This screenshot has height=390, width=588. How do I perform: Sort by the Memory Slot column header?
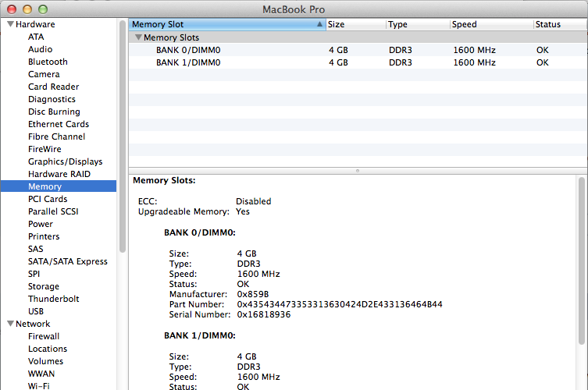point(227,24)
